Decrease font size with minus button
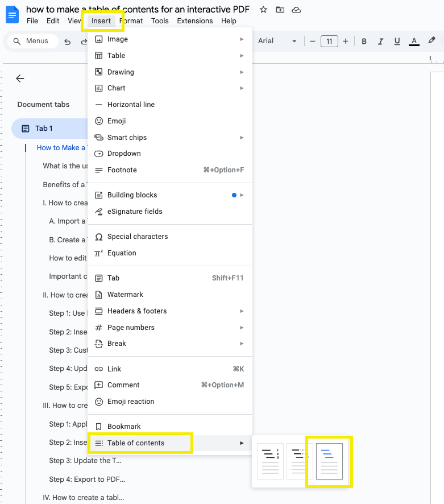 pyautogui.click(x=312, y=41)
